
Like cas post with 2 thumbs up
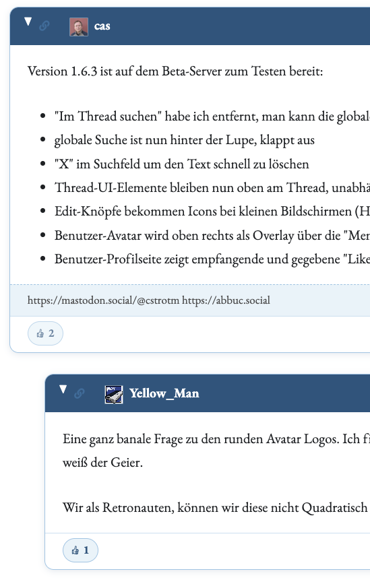pyautogui.click(x=45, y=333)
